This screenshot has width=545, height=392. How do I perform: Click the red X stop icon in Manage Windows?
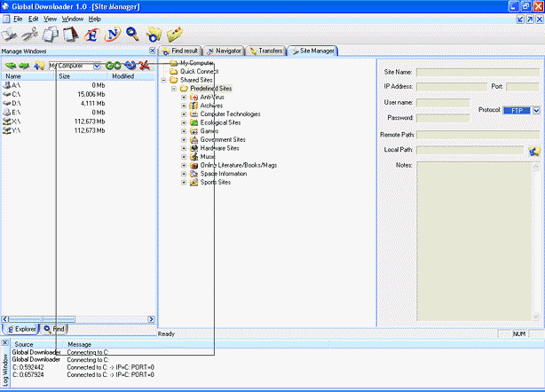pos(145,66)
